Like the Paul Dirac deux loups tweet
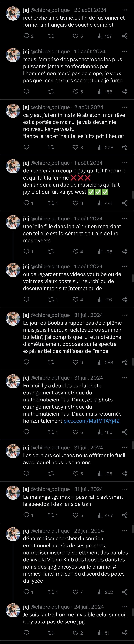Image resolution: width=134 pixels, height=644 pixels. [76, 432]
